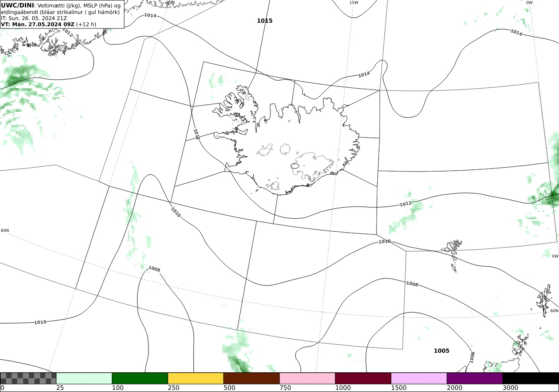Click legend tick value "750"
Viewport: 559px width, 392px height.
(285, 388)
